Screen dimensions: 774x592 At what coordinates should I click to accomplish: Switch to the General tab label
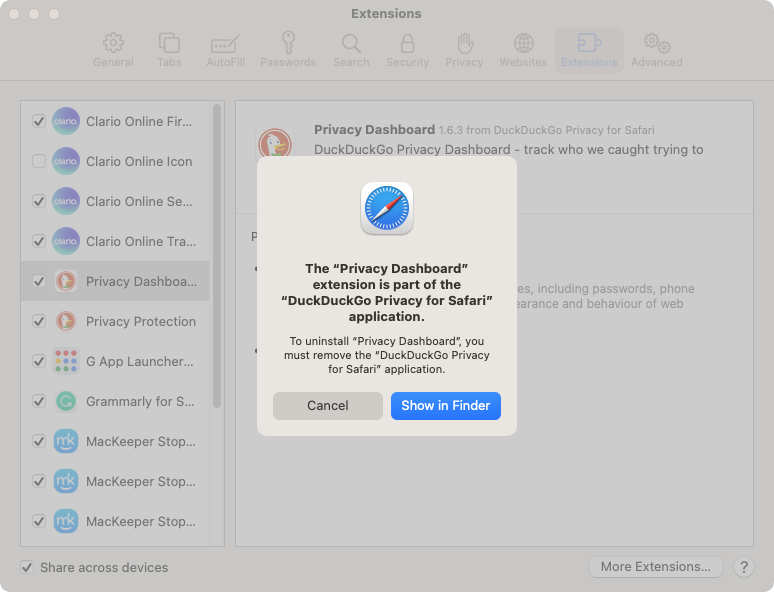click(114, 62)
